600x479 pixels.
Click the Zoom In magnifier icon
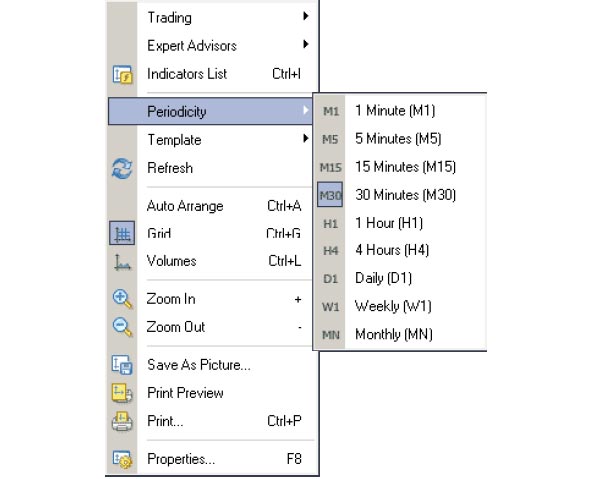click(122, 299)
